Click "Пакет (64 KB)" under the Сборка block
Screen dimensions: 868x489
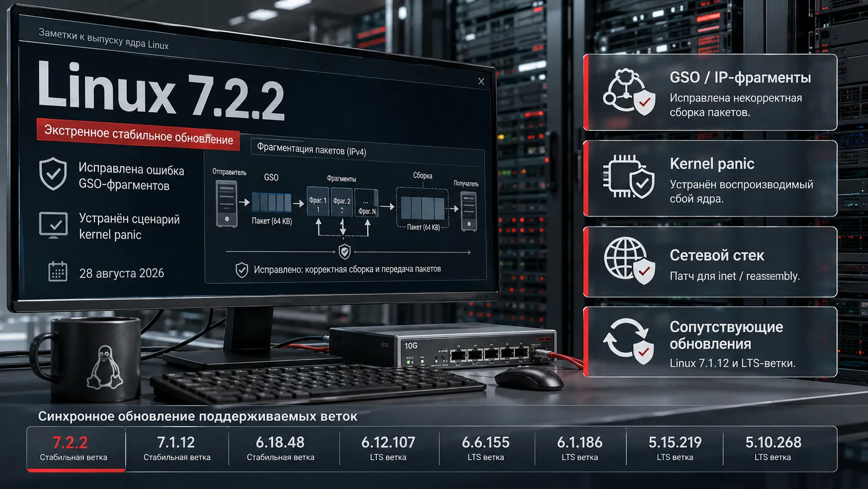(x=423, y=227)
